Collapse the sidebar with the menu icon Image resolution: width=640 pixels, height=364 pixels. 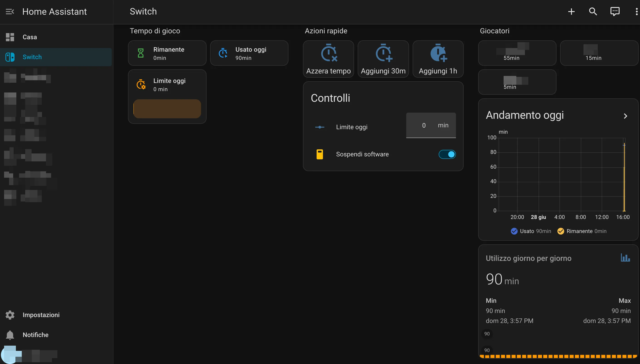coord(10,12)
